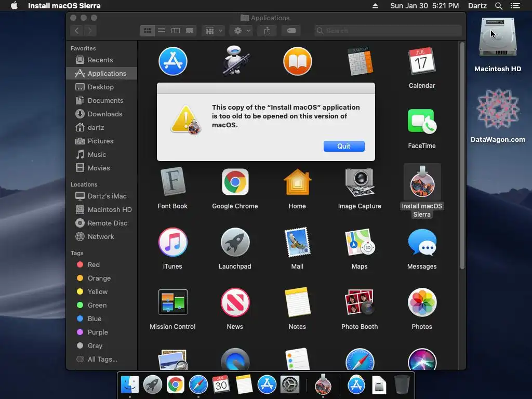
Task: Open the News app icon
Action: [235, 302]
